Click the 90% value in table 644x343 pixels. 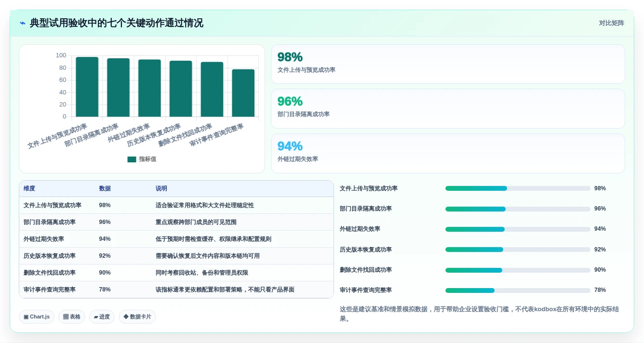tap(105, 273)
